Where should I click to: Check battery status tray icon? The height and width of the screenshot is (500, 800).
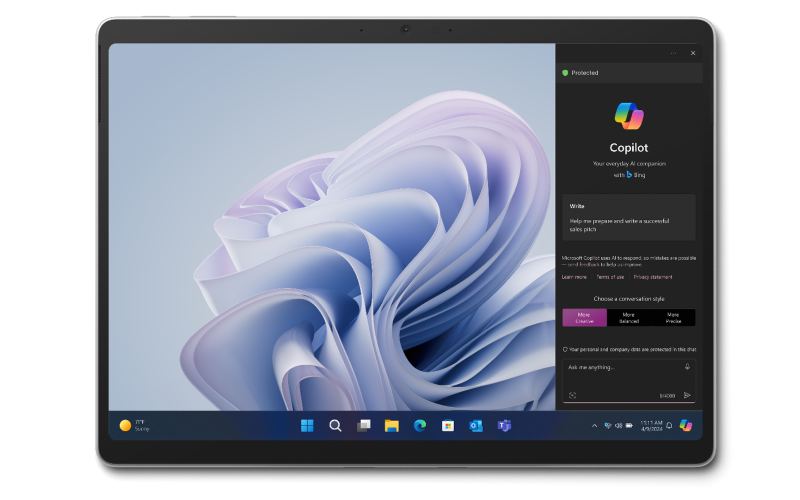point(630,426)
